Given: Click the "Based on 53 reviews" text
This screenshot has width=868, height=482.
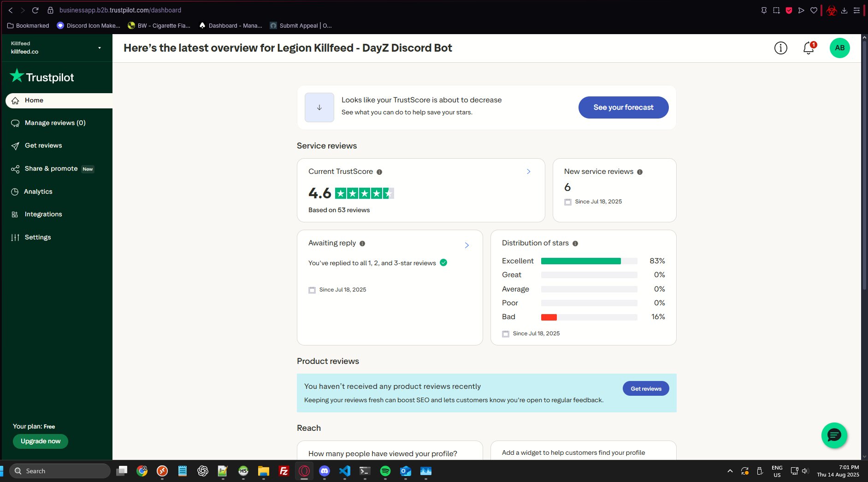Looking at the screenshot, I should (339, 210).
